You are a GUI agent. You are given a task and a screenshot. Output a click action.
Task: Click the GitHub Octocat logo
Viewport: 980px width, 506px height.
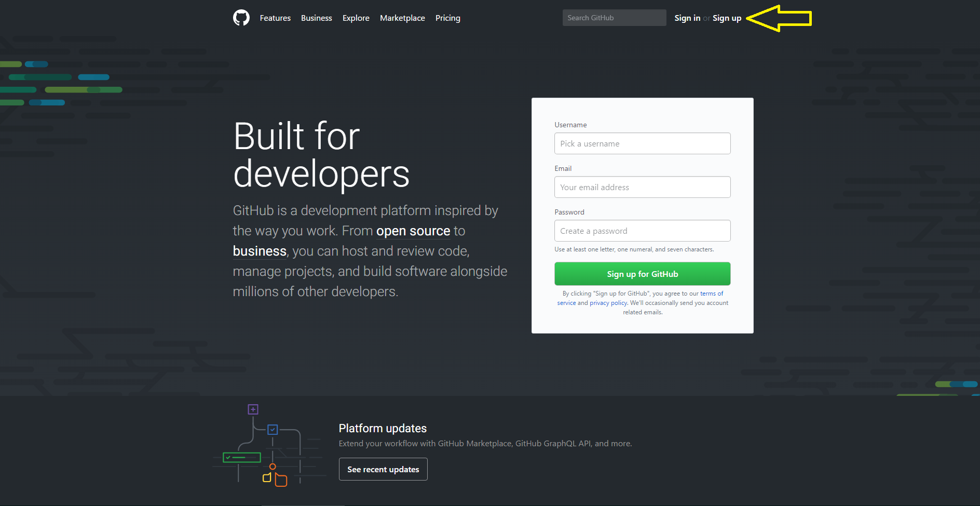coord(241,18)
